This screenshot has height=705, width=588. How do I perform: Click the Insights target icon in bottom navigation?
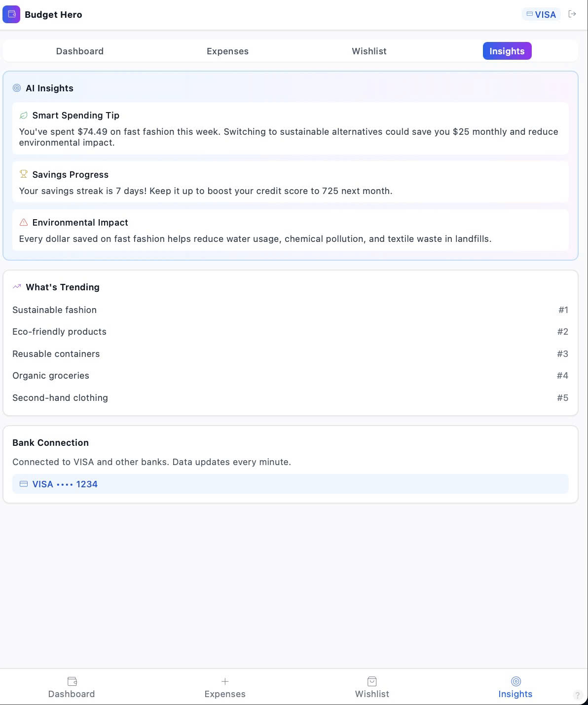[x=515, y=681]
